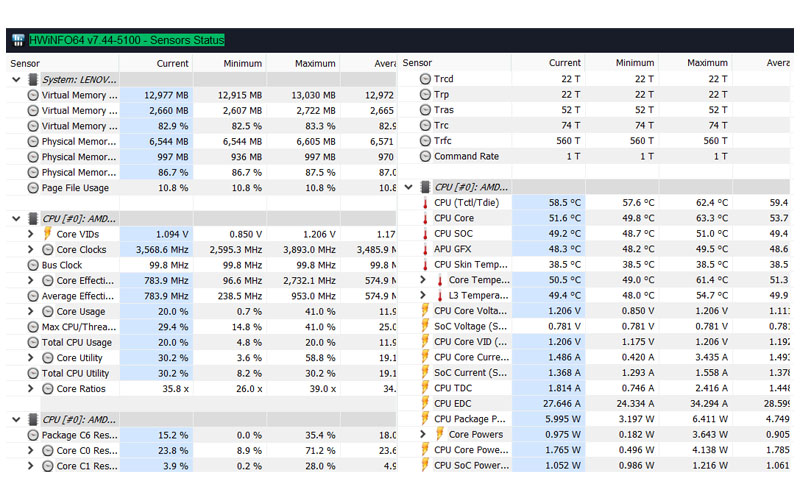The height and width of the screenshot is (500, 800).
Task: Click the right panel Minimum column header
Action: coord(622,63)
